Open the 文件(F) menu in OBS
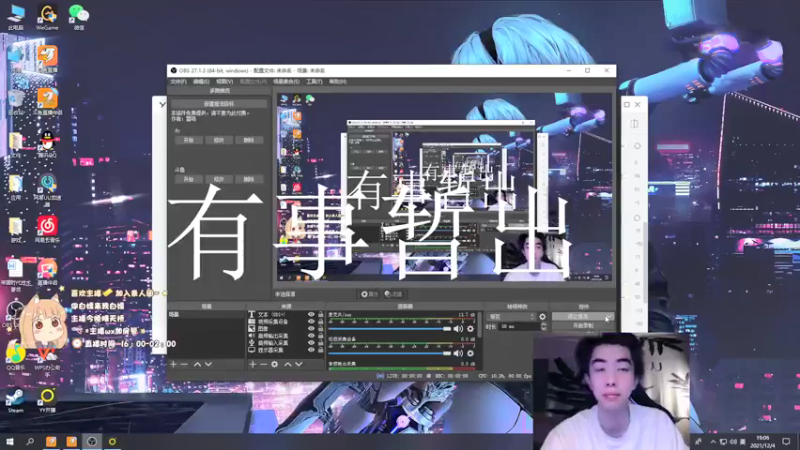The height and width of the screenshot is (450, 800). coord(179,82)
